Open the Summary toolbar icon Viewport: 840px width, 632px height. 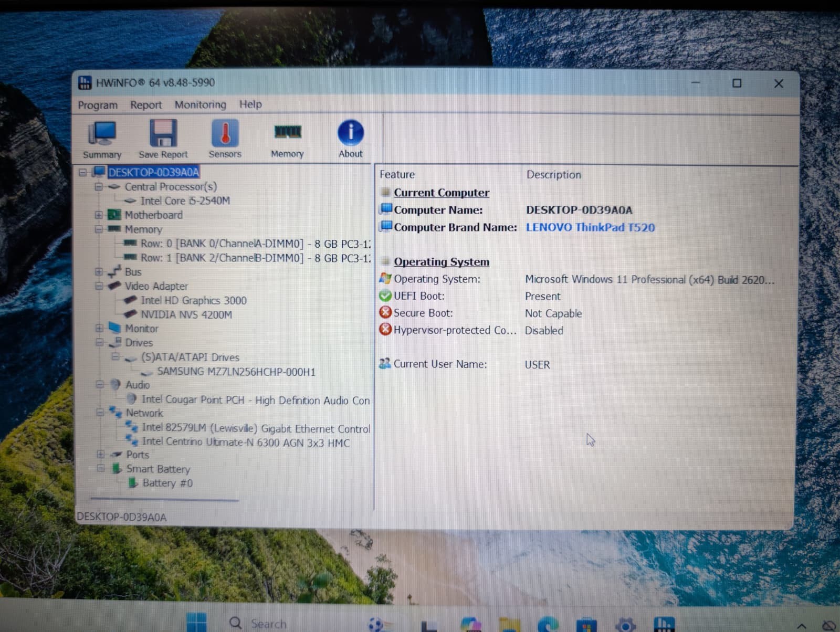click(102, 139)
